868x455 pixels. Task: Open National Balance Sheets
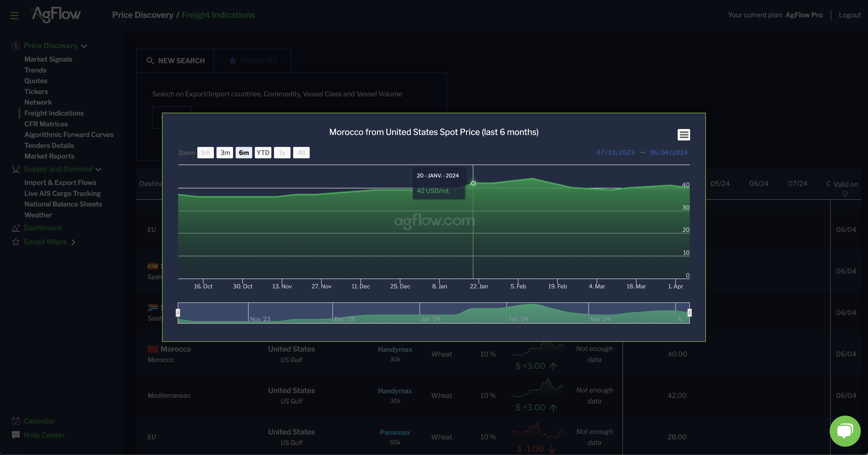[x=63, y=204]
